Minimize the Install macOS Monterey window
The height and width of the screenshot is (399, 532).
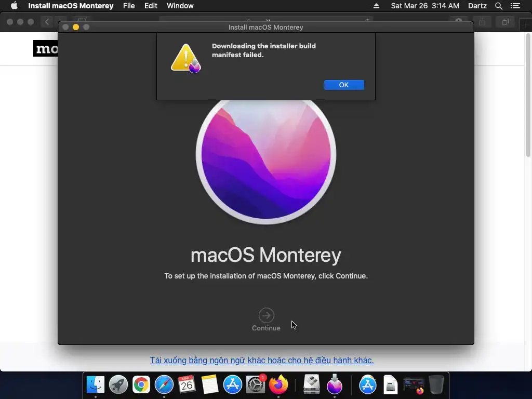76,27
